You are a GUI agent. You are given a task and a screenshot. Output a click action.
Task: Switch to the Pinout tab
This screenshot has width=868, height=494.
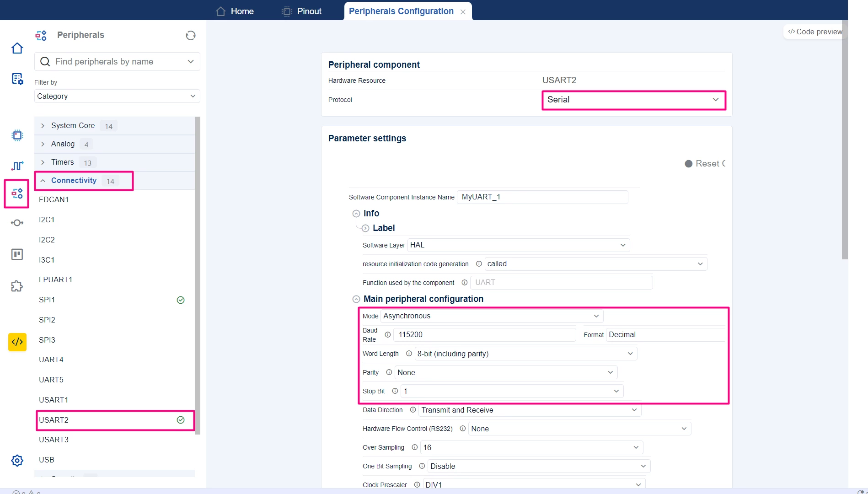[x=301, y=11]
